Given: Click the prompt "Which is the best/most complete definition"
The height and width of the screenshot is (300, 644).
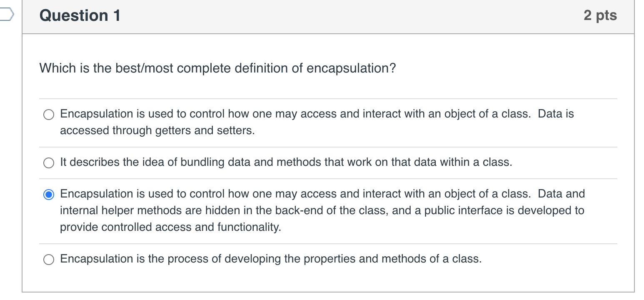Looking at the screenshot, I should 217,68.
